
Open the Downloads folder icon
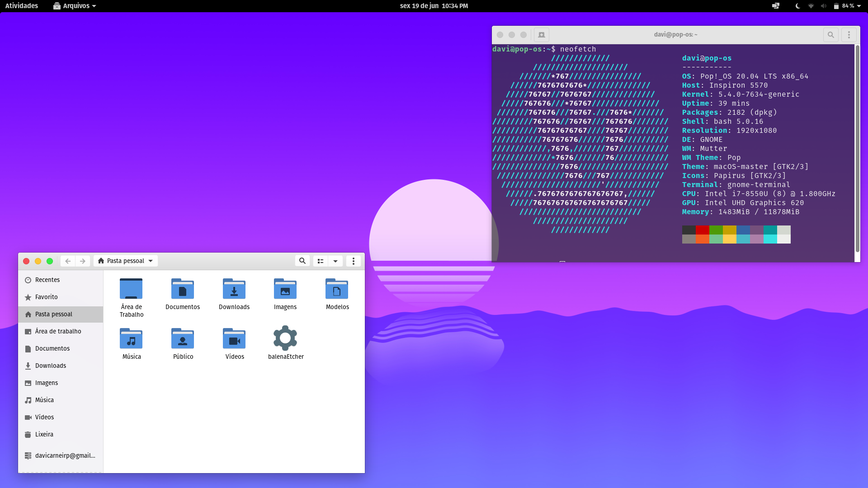click(x=234, y=289)
